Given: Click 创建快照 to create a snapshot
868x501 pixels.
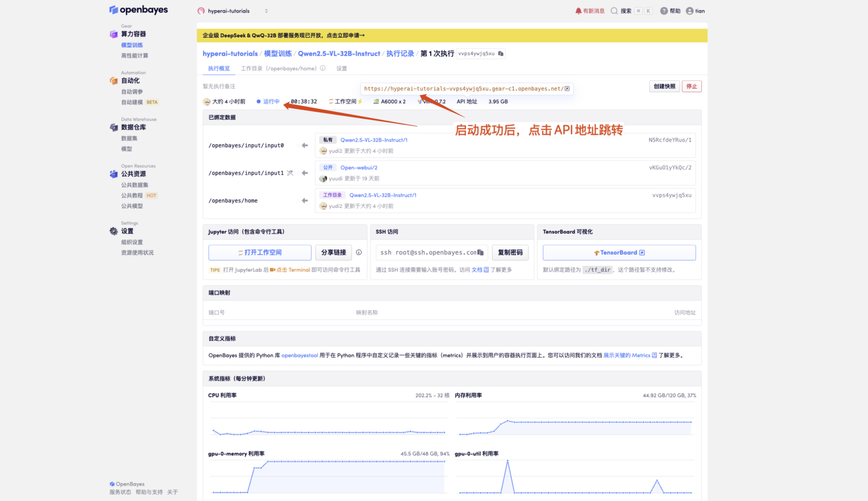Looking at the screenshot, I should pos(664,86).
